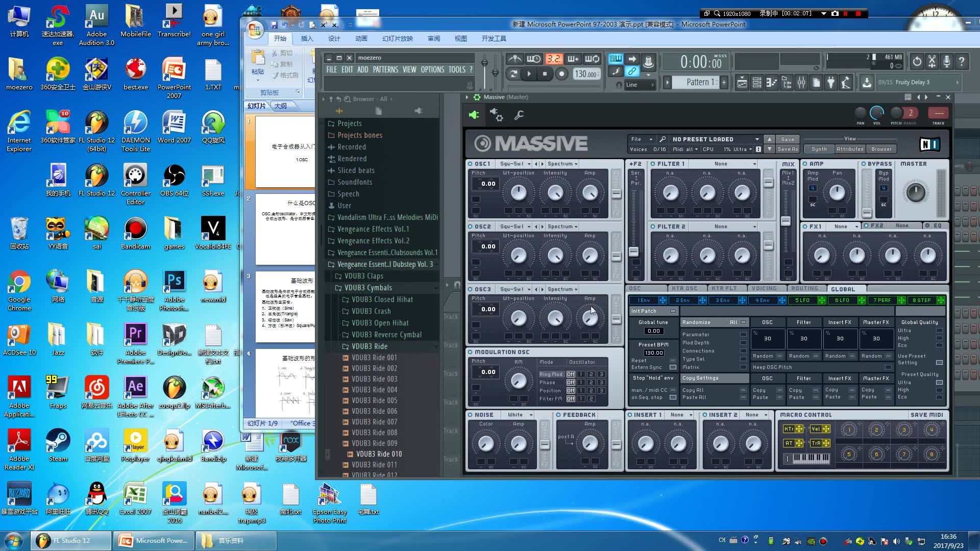Click the one-click recording microphone icon
This screenshot has height=551, width=980.
click(947, 62)
